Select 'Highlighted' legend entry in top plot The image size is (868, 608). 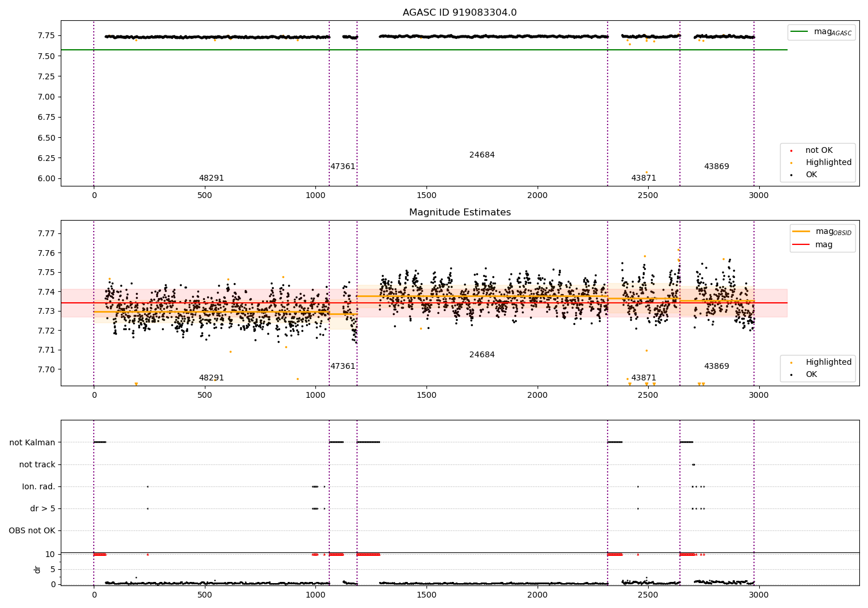pyautogui.click(x=829, y=163)
